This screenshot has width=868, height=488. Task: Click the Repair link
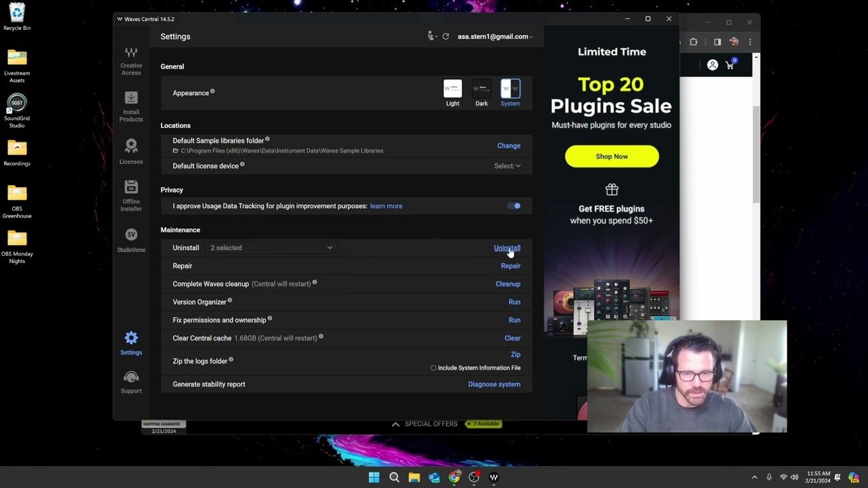[x=511, y=266]
